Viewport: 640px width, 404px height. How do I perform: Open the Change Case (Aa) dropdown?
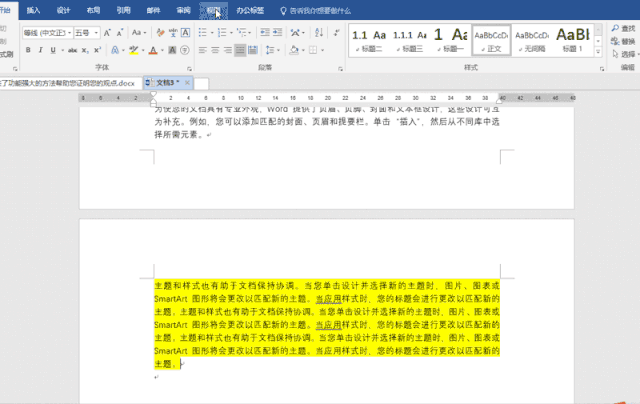click(x=139, y=33)
